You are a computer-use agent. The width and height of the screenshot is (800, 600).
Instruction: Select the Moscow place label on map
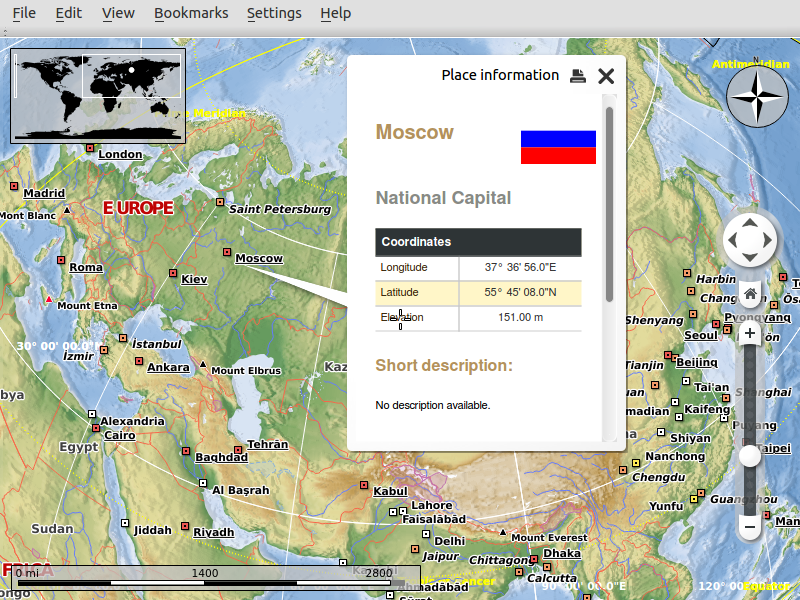pyautogui.click(x=259, y=259)
